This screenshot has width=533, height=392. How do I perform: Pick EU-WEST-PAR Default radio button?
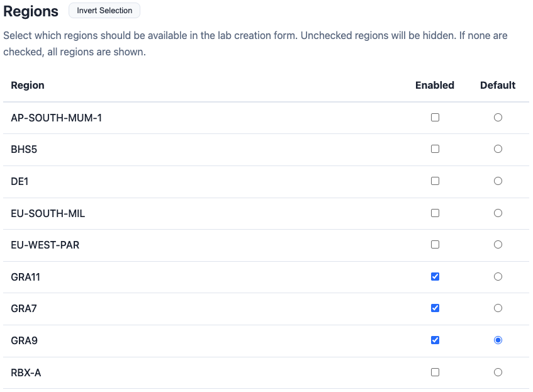click(x=498, y=245)
